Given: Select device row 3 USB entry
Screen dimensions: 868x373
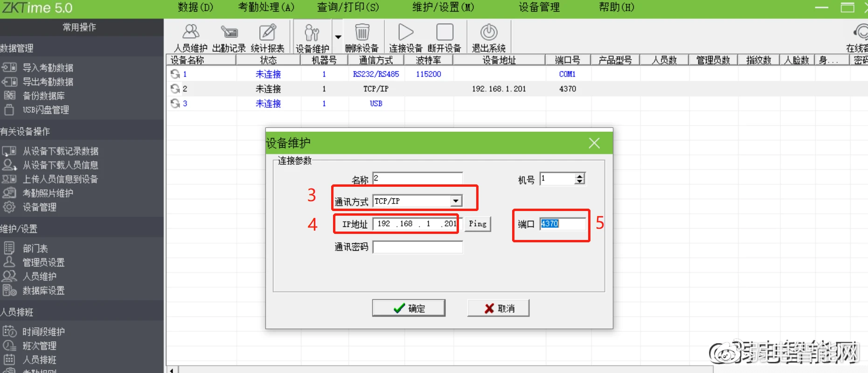Looking at the screenshot, I should coord(376,103).
